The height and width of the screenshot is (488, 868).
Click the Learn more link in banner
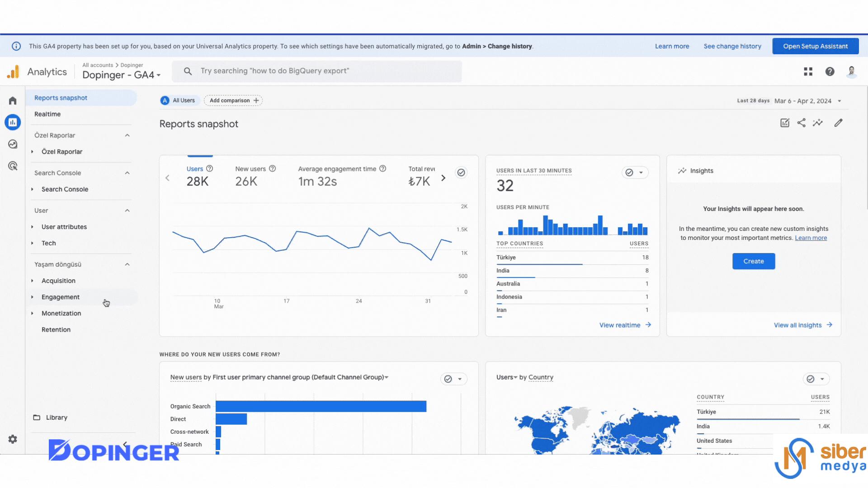pos(672,46)
